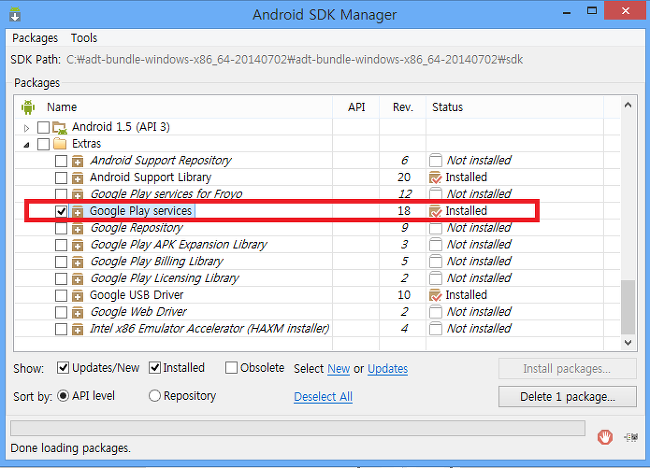Screen dimensions: 650x468
Task: Click Installed status icon for Google Play services
Action: (x=435, y=211)
